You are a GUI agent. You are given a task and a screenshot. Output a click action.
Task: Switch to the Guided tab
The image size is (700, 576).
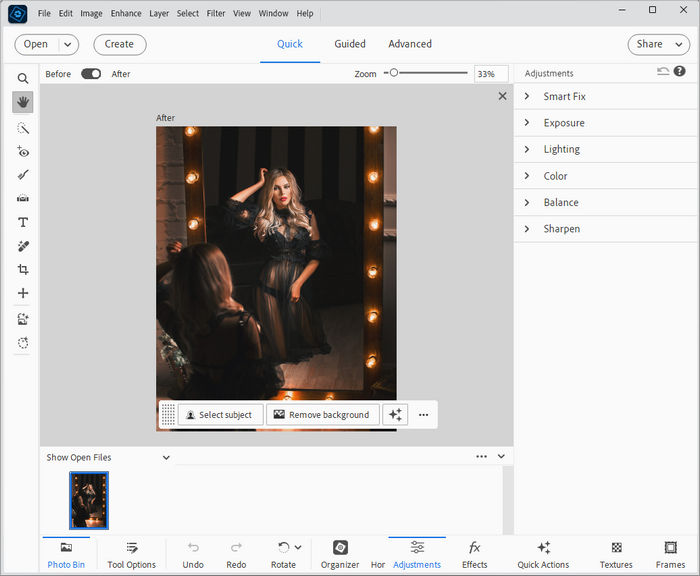coord(350,44)
